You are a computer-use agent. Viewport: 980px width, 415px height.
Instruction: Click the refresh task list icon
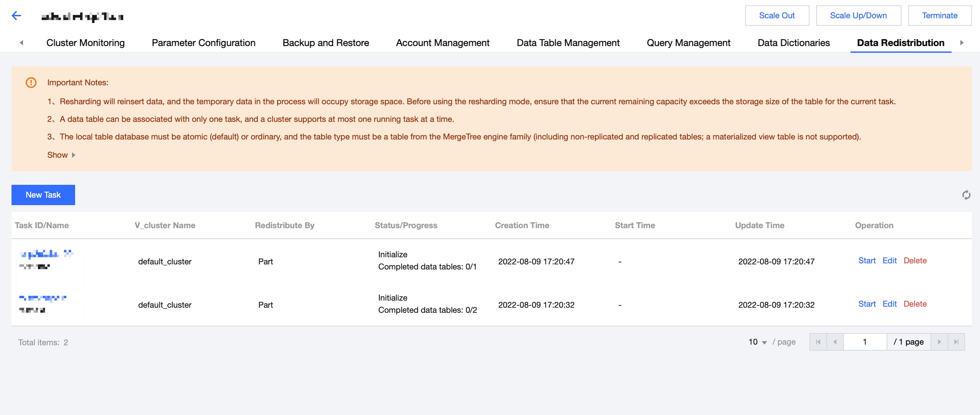pyautogui.click(x=966, y=195)
